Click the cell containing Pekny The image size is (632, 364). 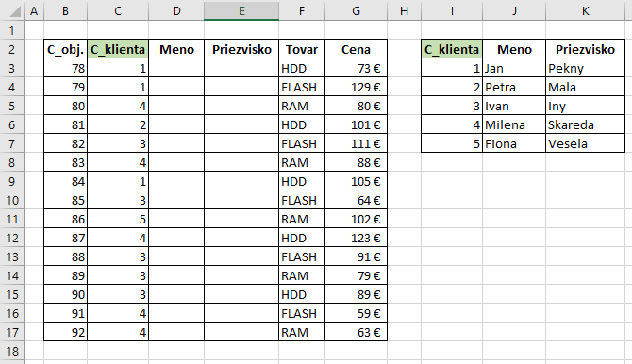click(585, 68)
